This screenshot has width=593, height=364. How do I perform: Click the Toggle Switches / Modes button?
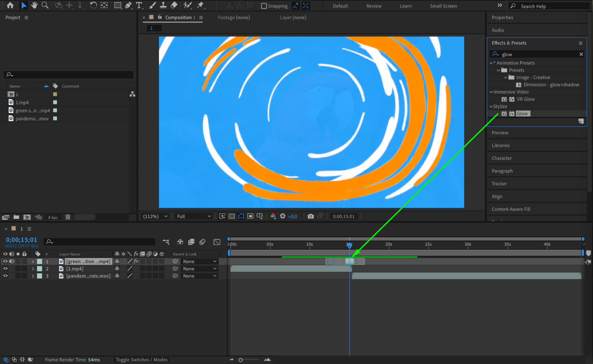[142, 359]
